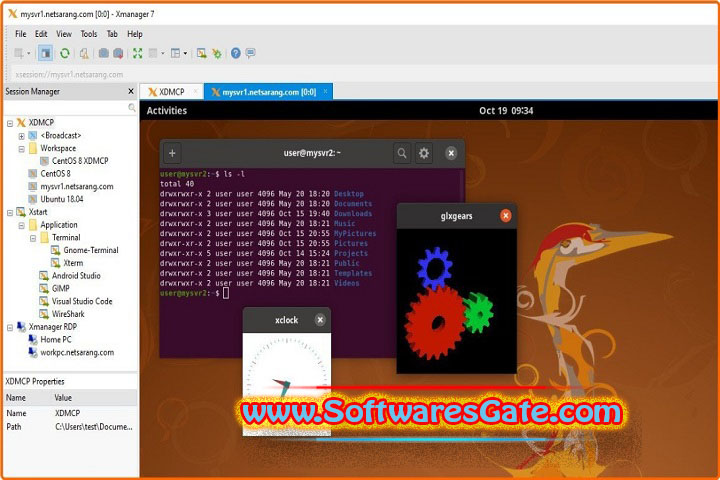The height and width of the screenshot is (480, 720).
Task: Close the user@mysvr2 terminal window
Action: (x=451, y=153)
